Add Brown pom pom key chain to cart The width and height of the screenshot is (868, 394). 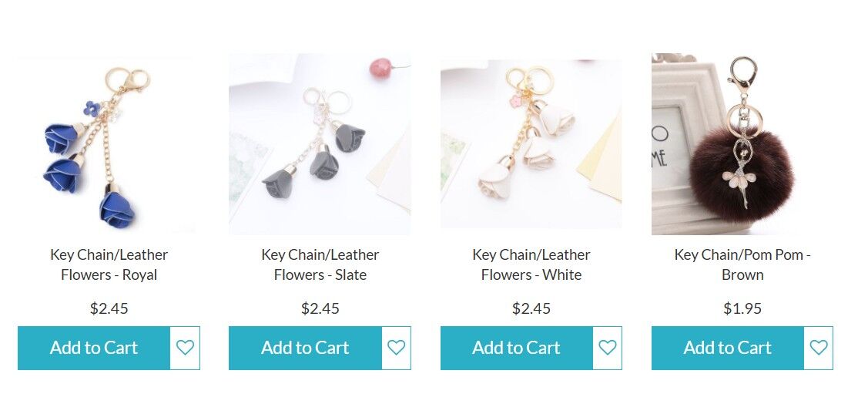pos(727,348)
